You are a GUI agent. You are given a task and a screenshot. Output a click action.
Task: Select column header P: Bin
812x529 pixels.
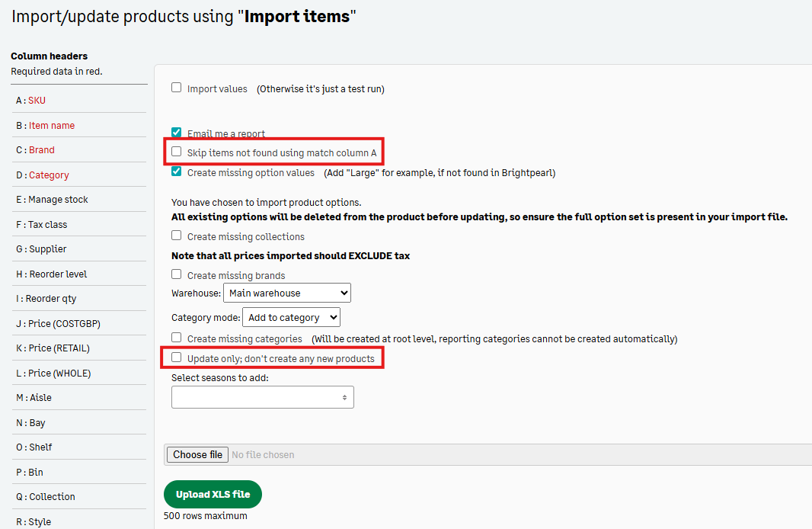pos(30,472)
